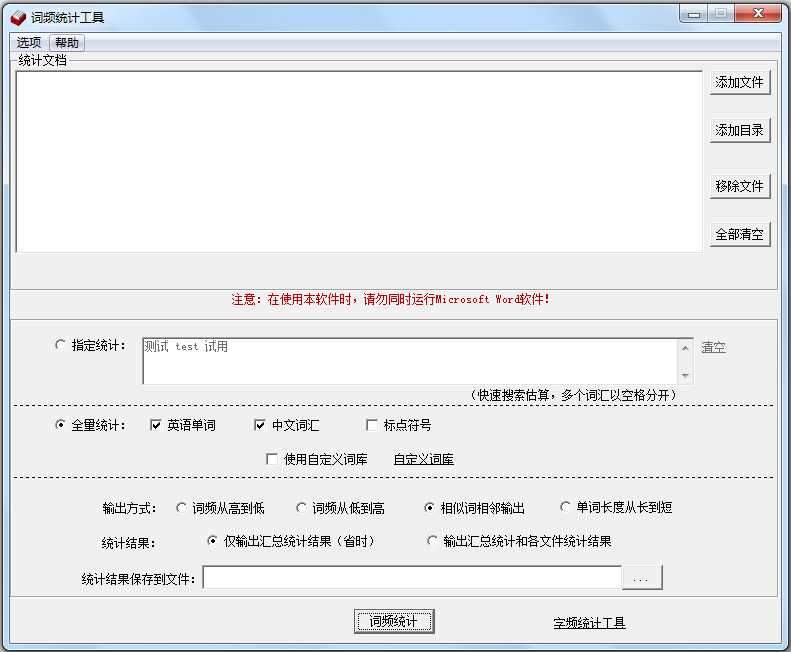Image resolution: width=791 pixels, height=652 pixels.
Task: Click the 清空 link beside keyword box
Action: pos(713,347)
